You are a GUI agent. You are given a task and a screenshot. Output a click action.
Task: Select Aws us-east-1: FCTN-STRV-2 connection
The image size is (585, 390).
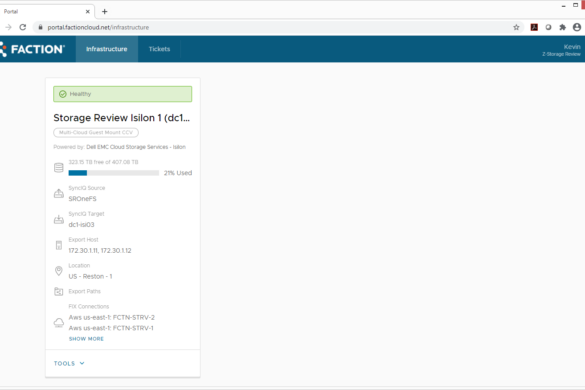click(x=112, y=318)
